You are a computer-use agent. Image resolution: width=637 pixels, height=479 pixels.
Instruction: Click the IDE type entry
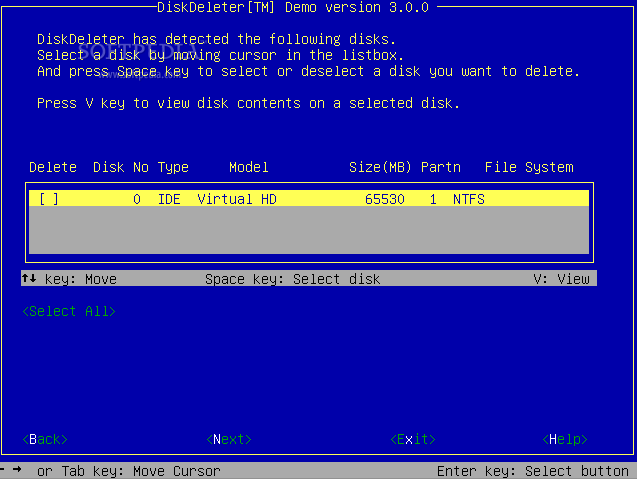[x=169, y=199]
